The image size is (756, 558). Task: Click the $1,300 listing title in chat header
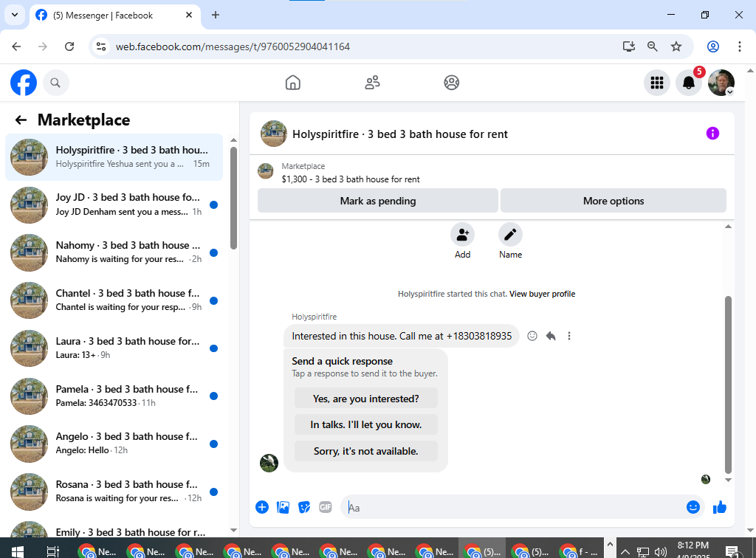351,179
